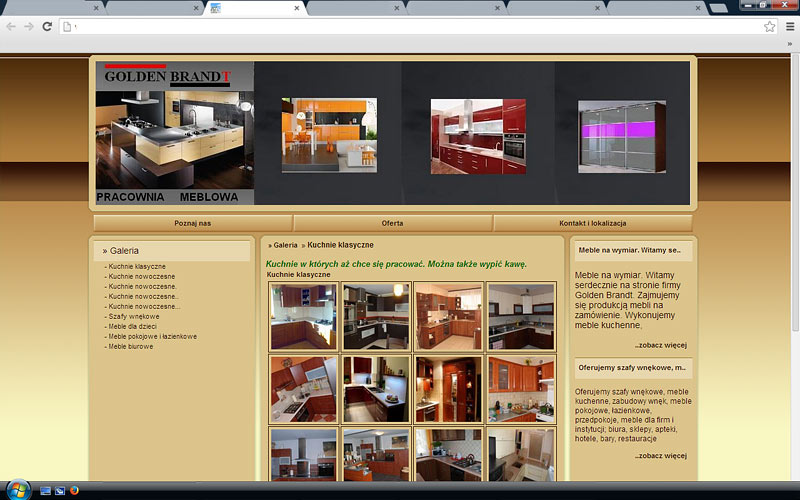Open the Poznaj nas menu item
The height and width of the screenshot is (500, 800).
(x=193, y=223)
